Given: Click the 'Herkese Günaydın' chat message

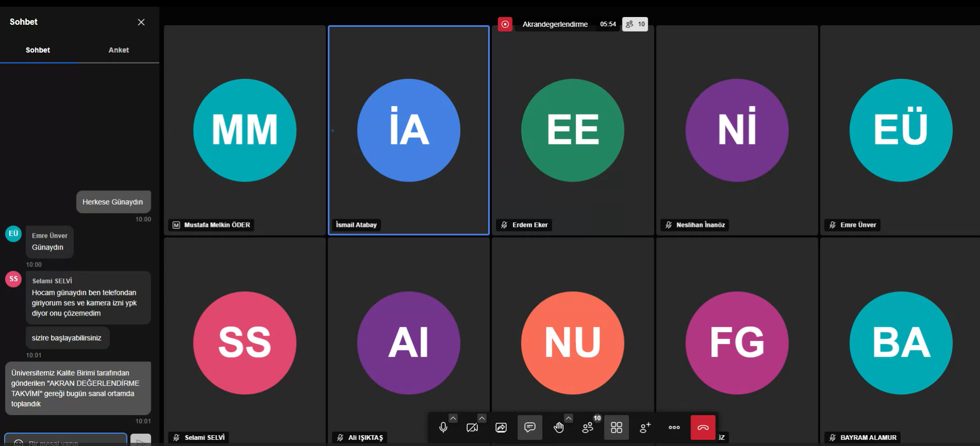Looking at the screenshot, I should coord(114,202).
